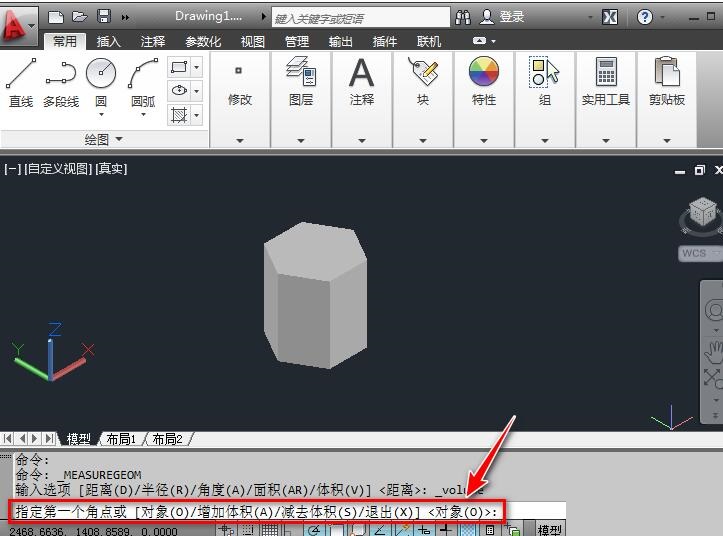Expand quick access toolbar overflow arrows

(125, 18)
